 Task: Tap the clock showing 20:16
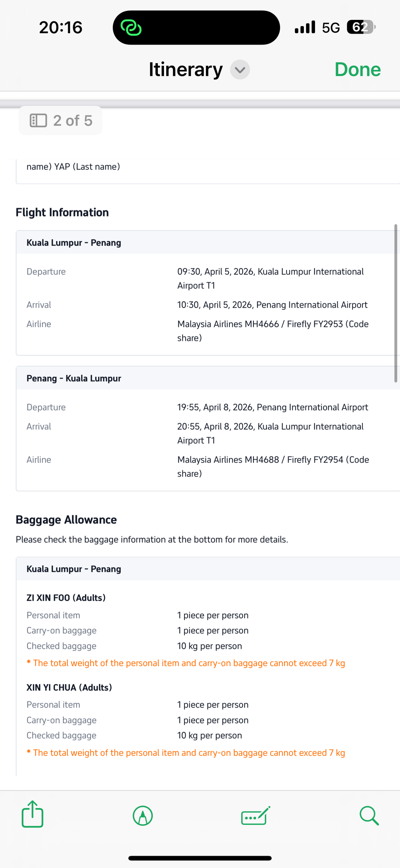point(61,27)
